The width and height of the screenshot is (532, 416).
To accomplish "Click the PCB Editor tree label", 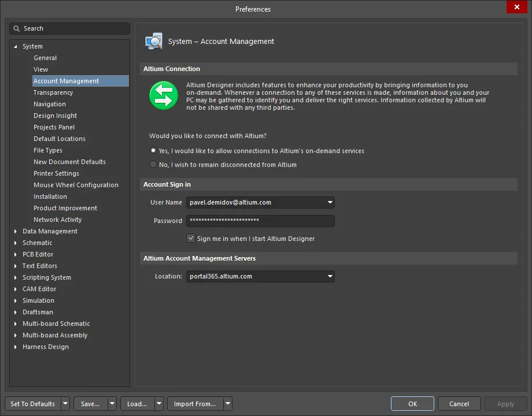I will 38,254.
